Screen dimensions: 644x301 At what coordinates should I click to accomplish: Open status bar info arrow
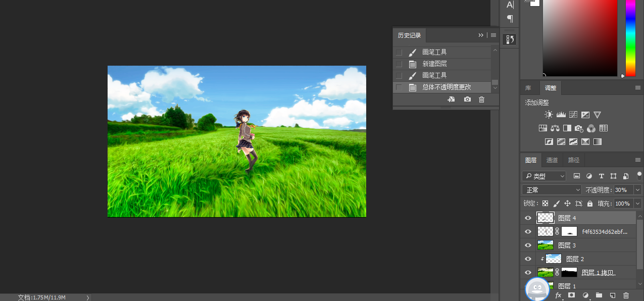point(88,297)
